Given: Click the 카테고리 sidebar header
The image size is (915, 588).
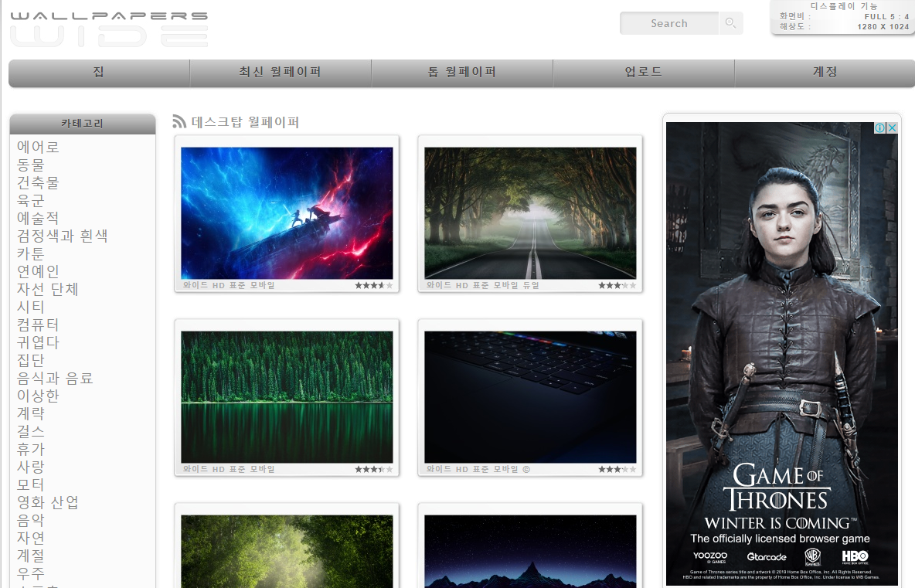Looking at the screenshot, I should (82, 124).
